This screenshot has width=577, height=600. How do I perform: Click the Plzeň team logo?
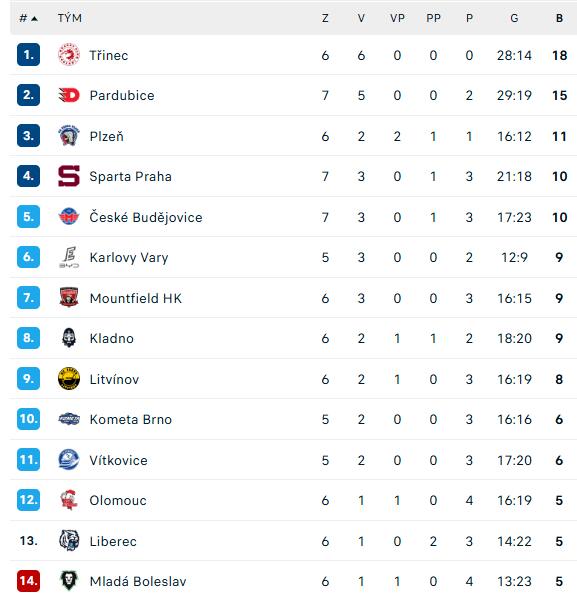tap(69, 136)
